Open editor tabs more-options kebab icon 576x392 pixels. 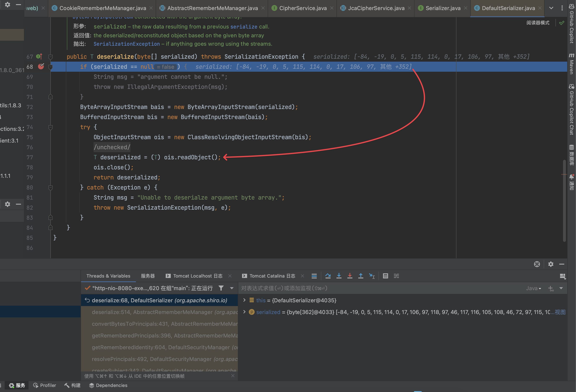pos(562,8)
